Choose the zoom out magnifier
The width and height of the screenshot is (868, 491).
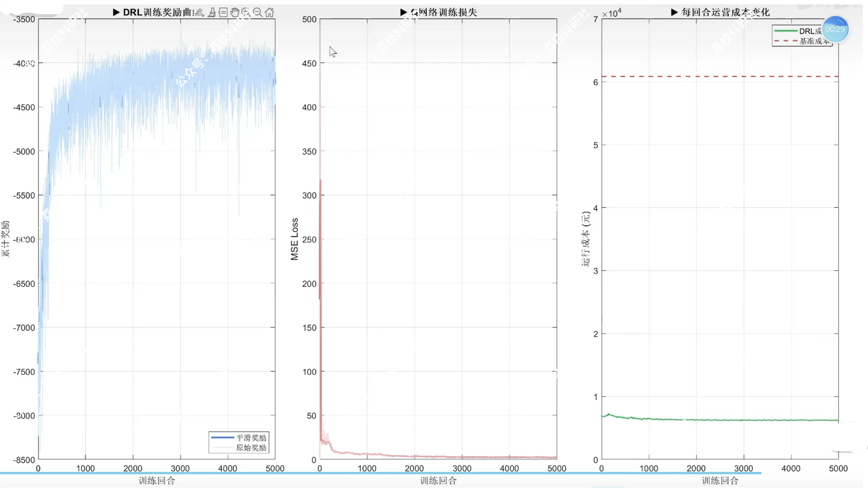[258, 12]
